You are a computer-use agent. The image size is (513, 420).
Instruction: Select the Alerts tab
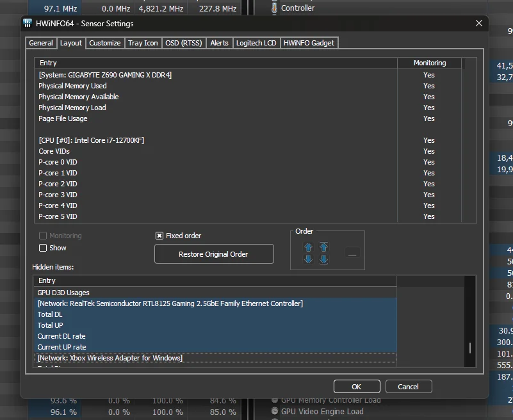(x=219, y=43)
